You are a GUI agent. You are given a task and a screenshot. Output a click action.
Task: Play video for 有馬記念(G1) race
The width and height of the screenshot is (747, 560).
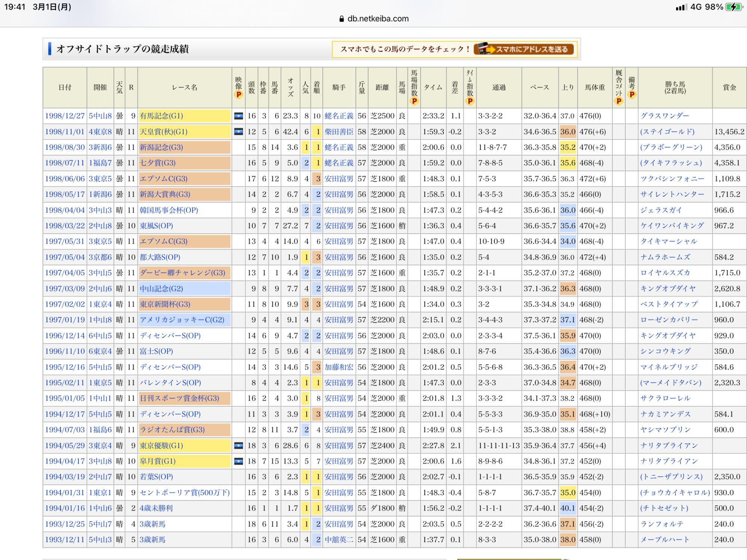(238, 116)
